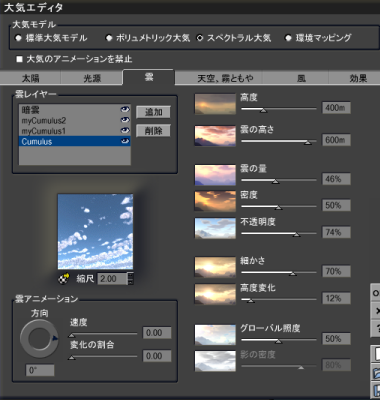Image resolution: width=380 pixels, height=400 pixels.
Task: Click the 密度 slider handle
Action: tap(278, 207)
